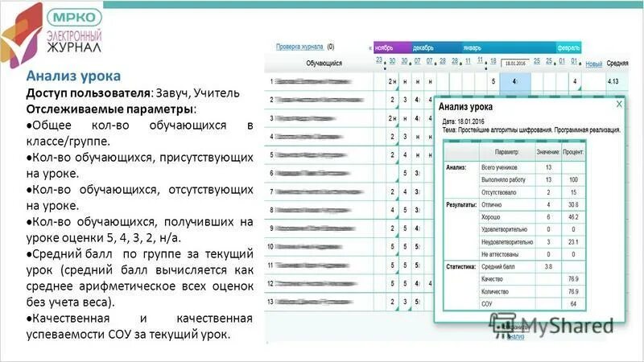Click the Обучающийся column header

tap(324, 64)
